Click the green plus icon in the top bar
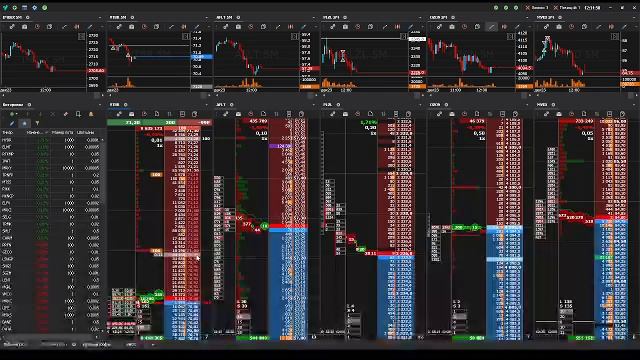640x360 pixels. tap(14, 7)
